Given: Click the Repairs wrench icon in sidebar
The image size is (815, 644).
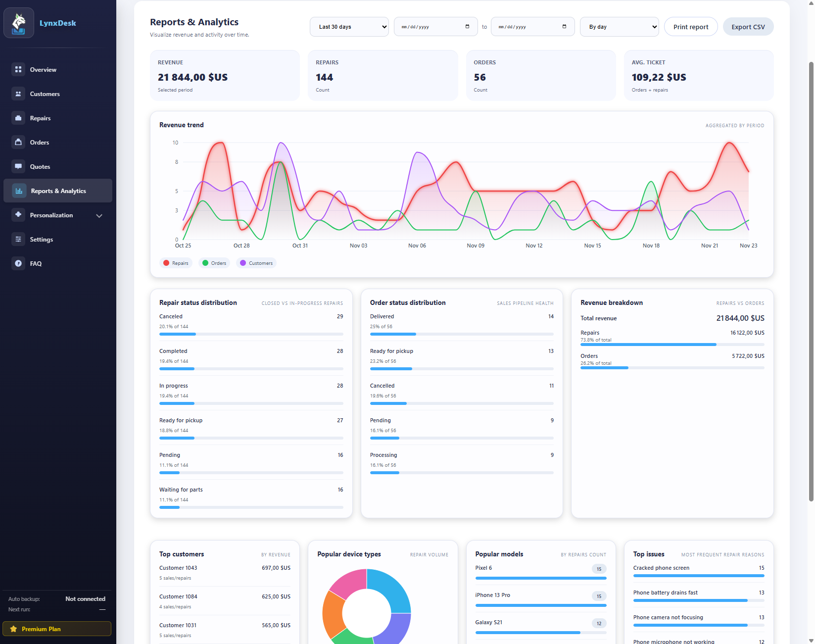Looking at the screenshot, I should pos(18,118).
